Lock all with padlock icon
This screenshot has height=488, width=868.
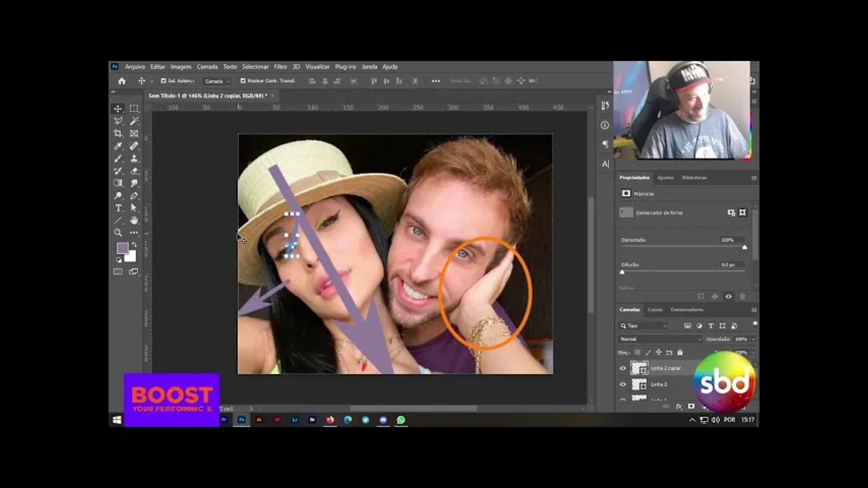coord(680,352)
